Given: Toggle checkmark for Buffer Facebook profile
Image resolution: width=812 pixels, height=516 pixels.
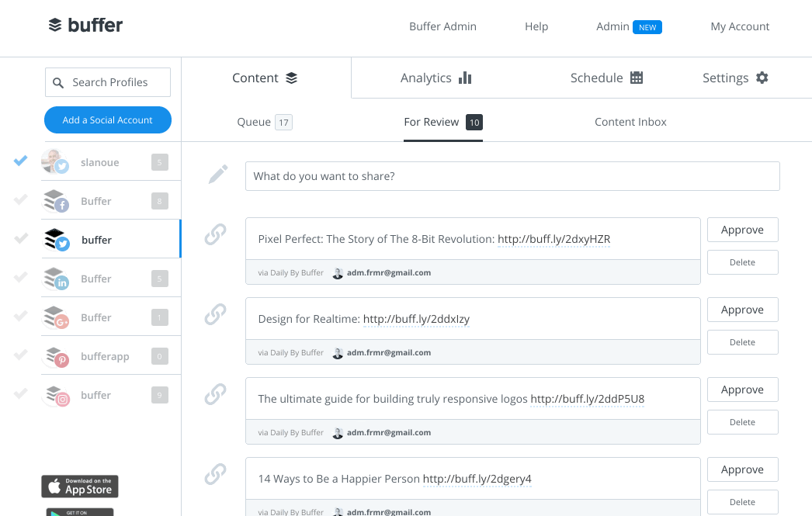Looking at the screenshot, I should pos(20,199).
